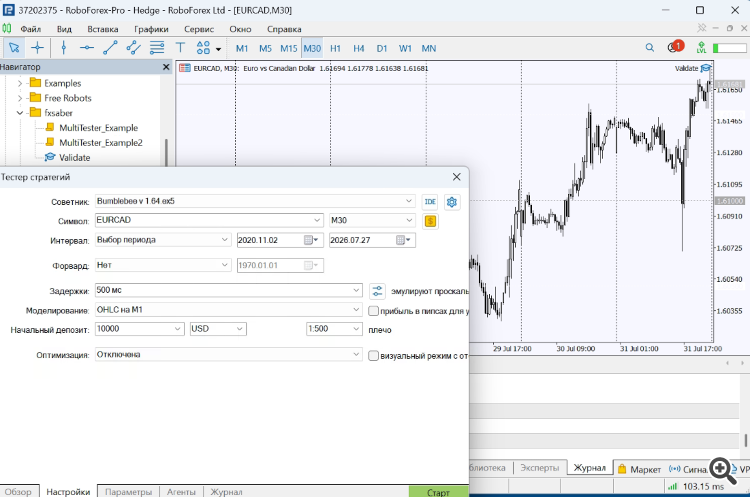The height and width of the screenshot is (497, 750).
Task: Open the Вид menu
Action: [64, 29]
